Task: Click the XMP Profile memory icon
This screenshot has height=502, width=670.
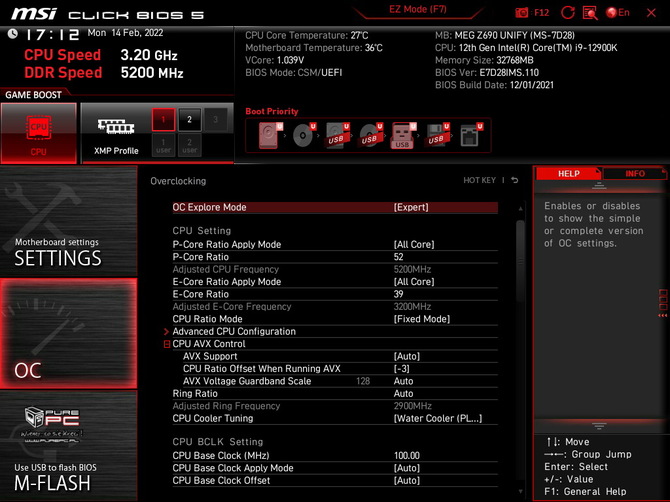Action: (116, 127)
